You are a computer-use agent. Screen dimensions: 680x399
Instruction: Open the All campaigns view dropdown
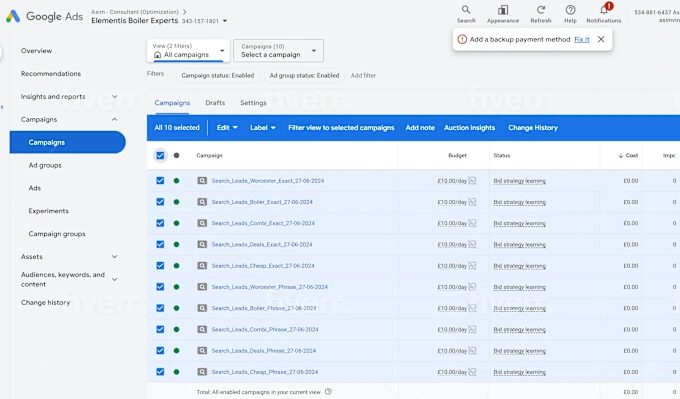188,51
